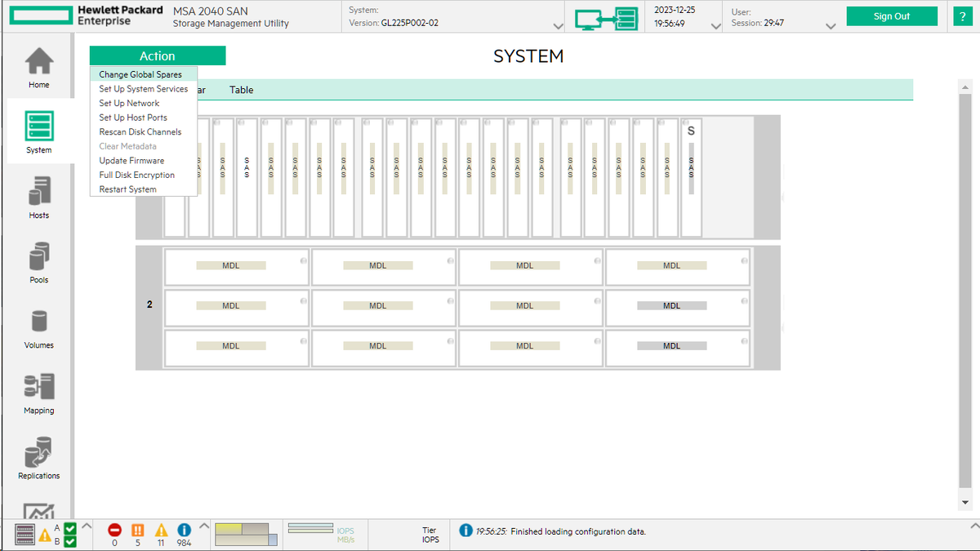Open the Mapping icon in sidebar
Screen dimensions: 980x551
click(39, 387)
